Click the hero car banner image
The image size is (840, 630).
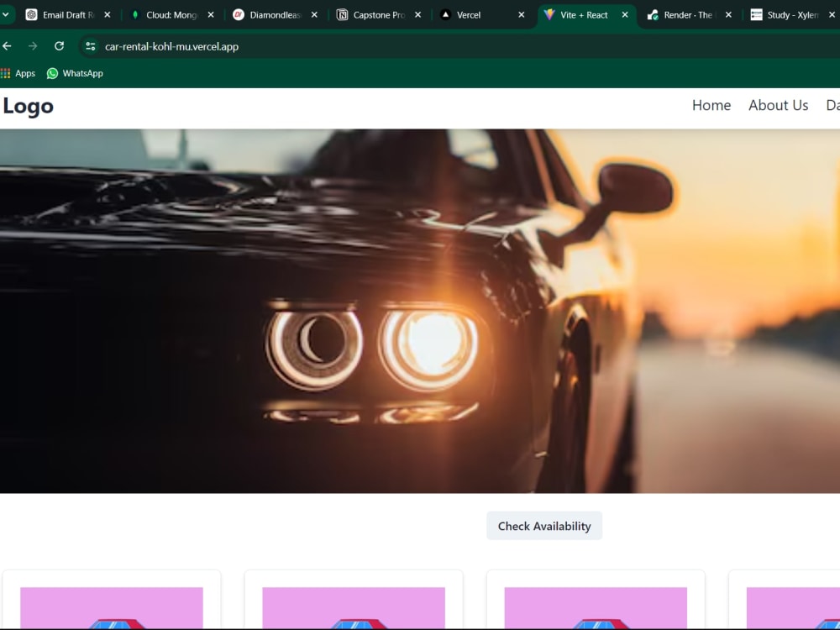click(420, 312)
